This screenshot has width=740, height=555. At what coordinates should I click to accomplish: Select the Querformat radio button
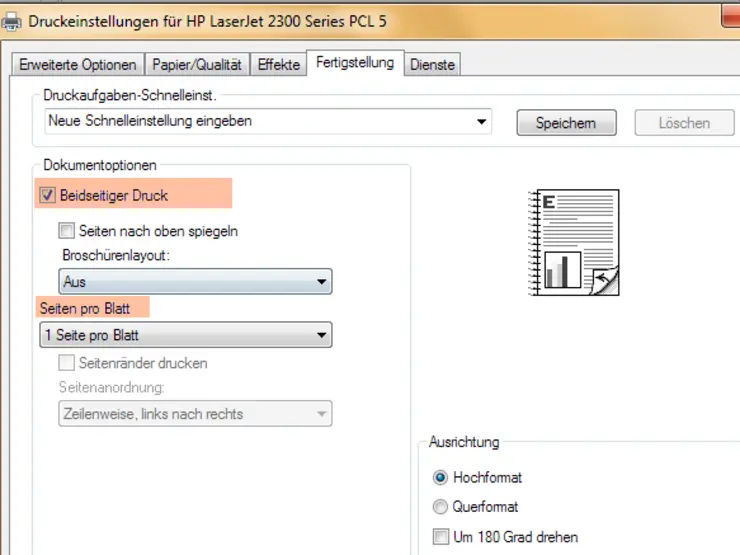440,507
